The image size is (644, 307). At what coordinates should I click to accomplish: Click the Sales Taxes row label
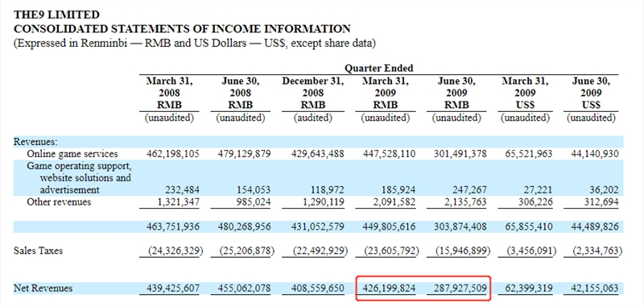click(38, 251)
